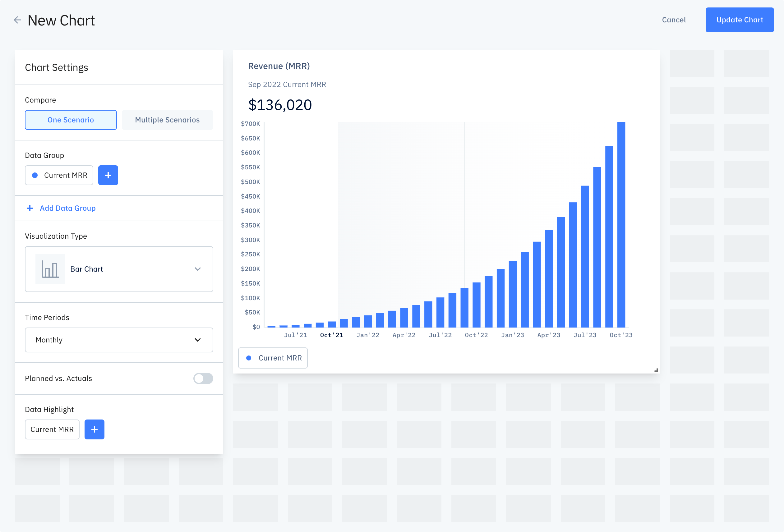The width and height of the screenshot is (784, 532).
Task: Click the Cancel link
Action: [x=674, y=20]
